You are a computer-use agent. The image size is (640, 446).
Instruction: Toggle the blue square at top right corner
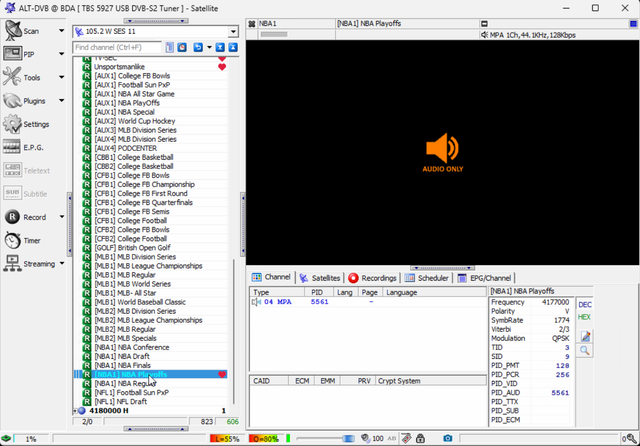pyautogui.click(x=633, y=24)
